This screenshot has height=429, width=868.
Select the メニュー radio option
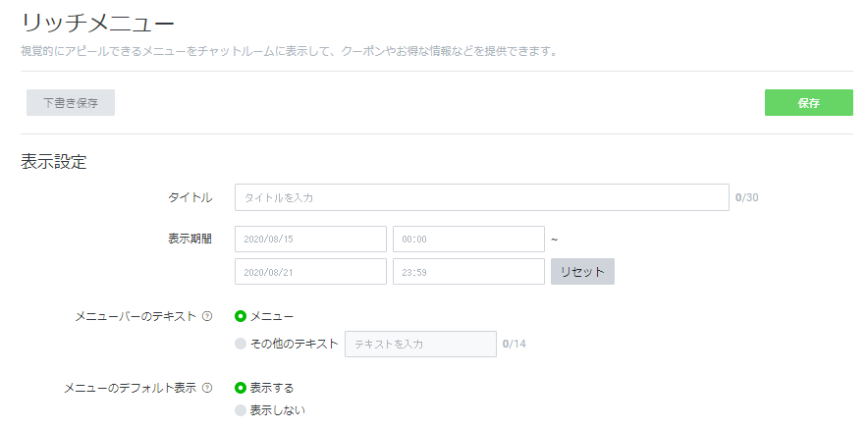(241, 316)
